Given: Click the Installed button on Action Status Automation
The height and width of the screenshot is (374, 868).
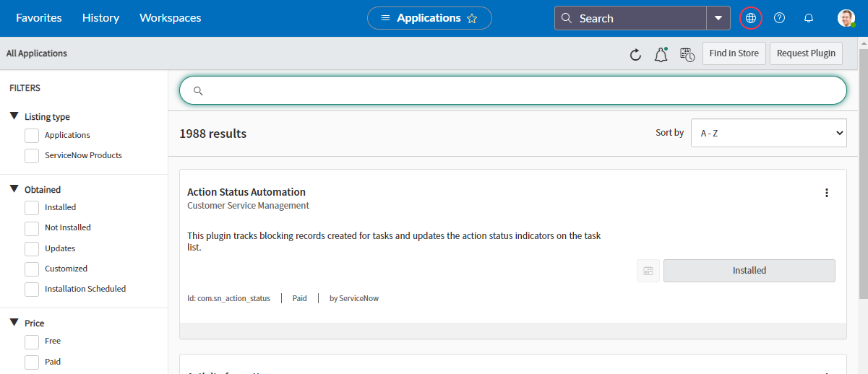Looking at the screenshot, I should [749, 271].
